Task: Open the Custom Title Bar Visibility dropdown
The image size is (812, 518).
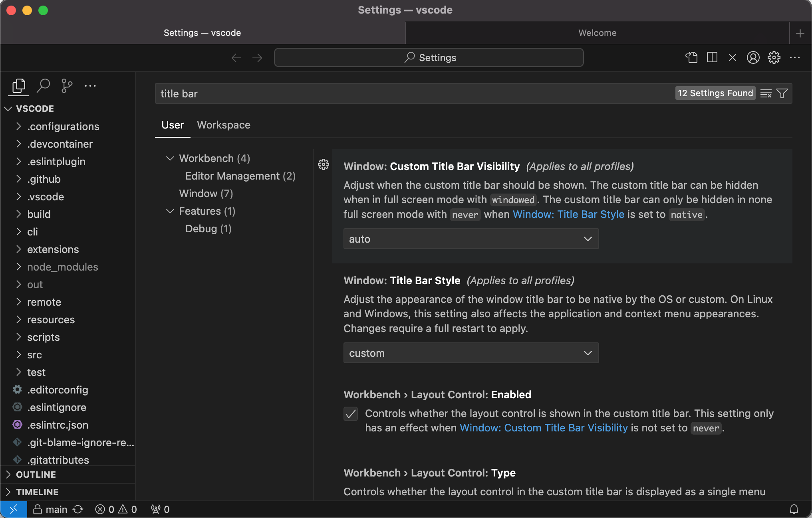Action: click(x=471, y=239)
